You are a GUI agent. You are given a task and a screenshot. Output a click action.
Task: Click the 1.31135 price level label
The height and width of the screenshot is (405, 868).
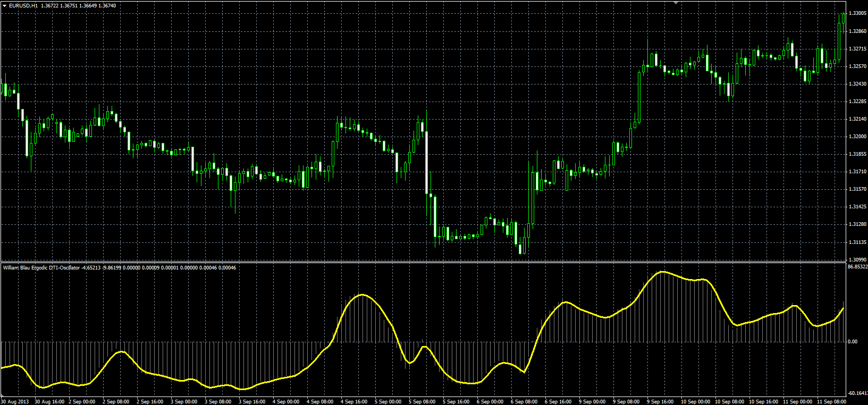pos(857,242)
